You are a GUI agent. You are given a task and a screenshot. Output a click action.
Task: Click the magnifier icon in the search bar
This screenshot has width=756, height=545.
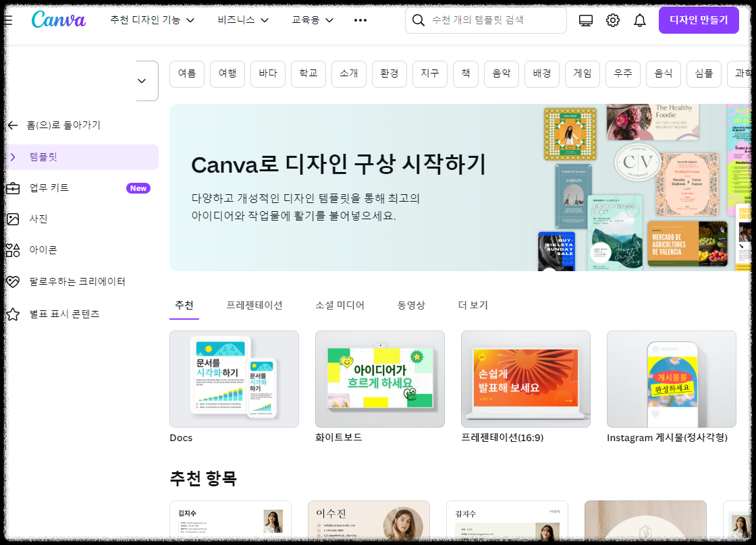pyautogui.click(x=418, y=20)
